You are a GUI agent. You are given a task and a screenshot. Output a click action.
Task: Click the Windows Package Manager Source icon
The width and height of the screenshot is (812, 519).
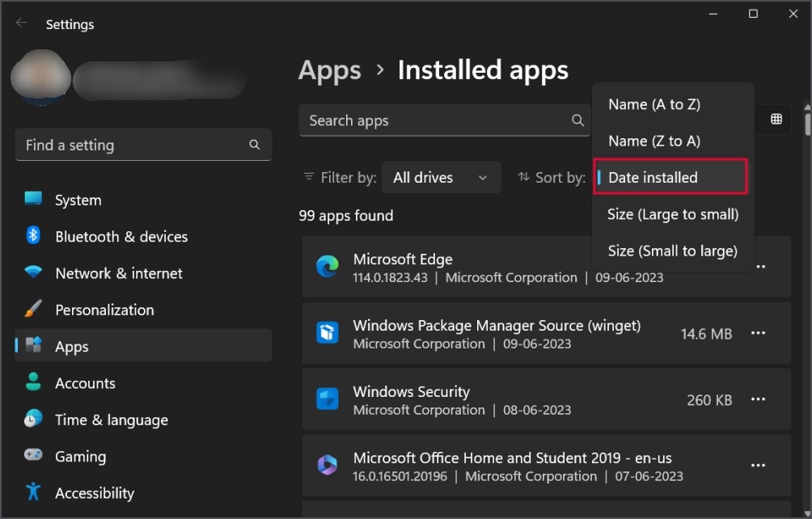[328, 333]
